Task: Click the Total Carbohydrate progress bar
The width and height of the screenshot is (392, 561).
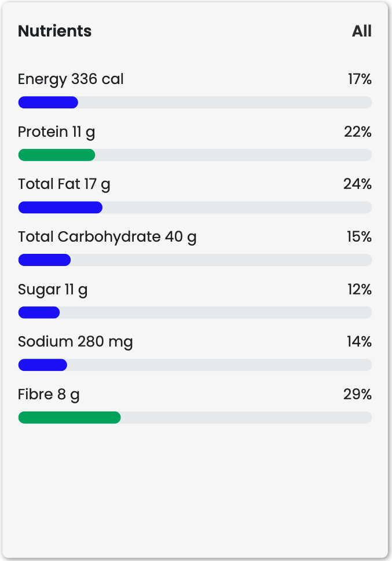Action: [45, 260]
